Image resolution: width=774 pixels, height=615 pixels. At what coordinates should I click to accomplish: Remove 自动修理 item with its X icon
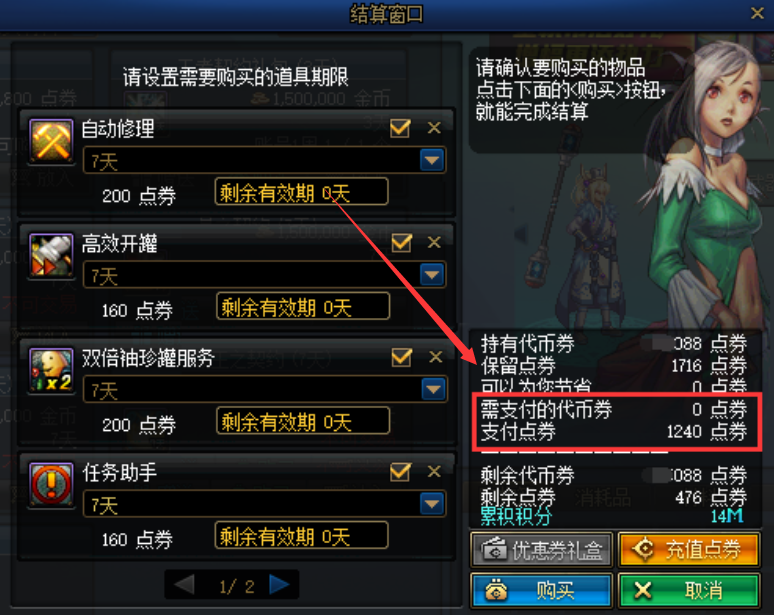pyautogui.click(x=434, y=128)
